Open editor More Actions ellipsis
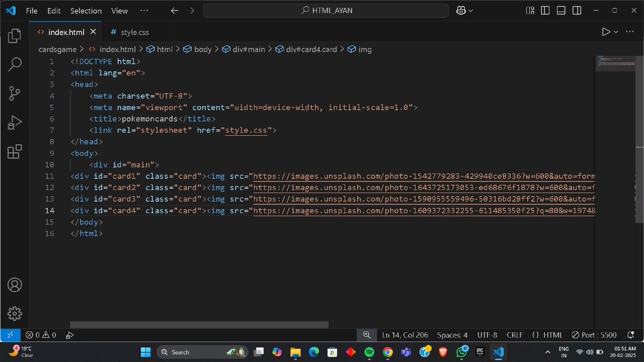This screenshot has height=362, width=644. [630, 32]
